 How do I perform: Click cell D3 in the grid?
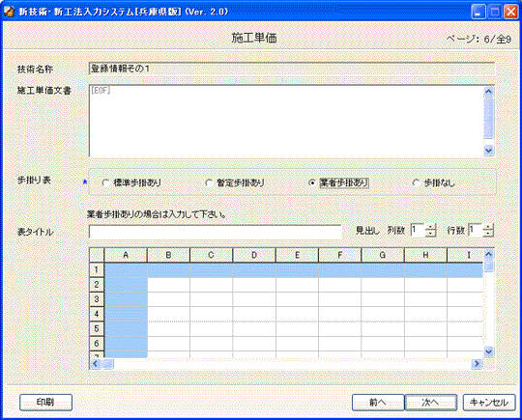tap(254, 299)
